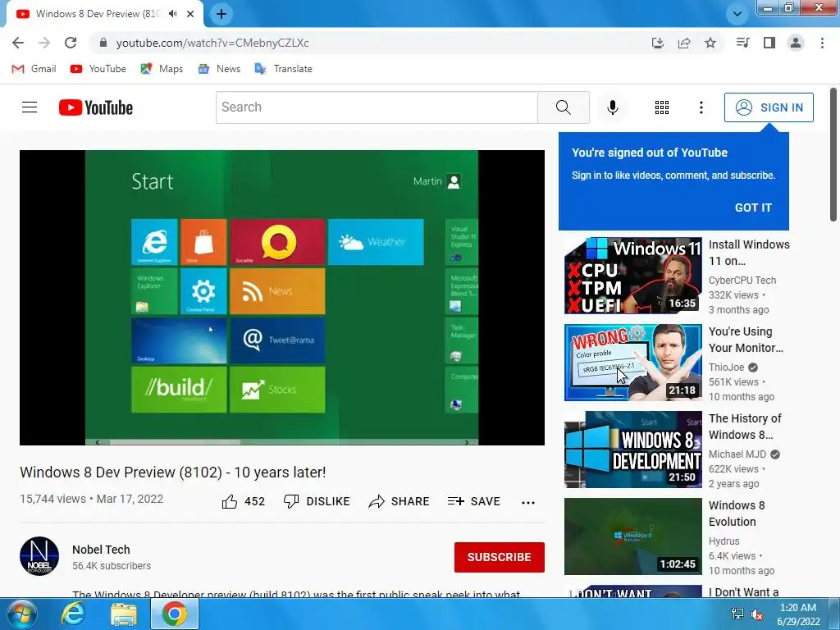This screenshot has height=630, width=840.
Task: Launch Internet Explorer from the taskbar
Action: coord(72,614)
